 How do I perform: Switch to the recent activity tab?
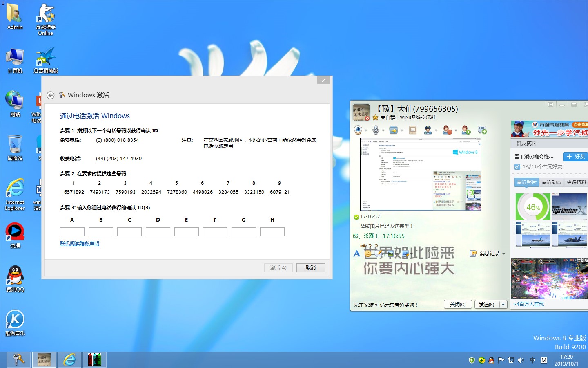click(551, 182)
